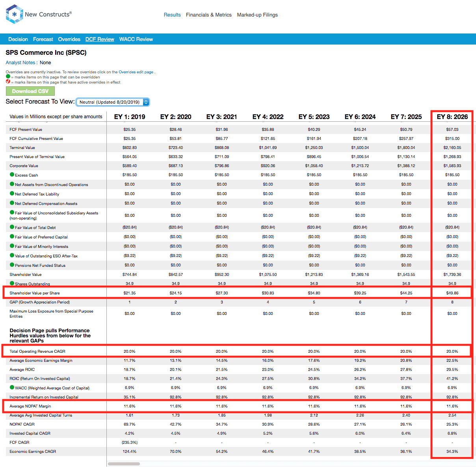Click the 2.54 Invested Capital Turns value
476x469 pixels.
tap(452, 415)
